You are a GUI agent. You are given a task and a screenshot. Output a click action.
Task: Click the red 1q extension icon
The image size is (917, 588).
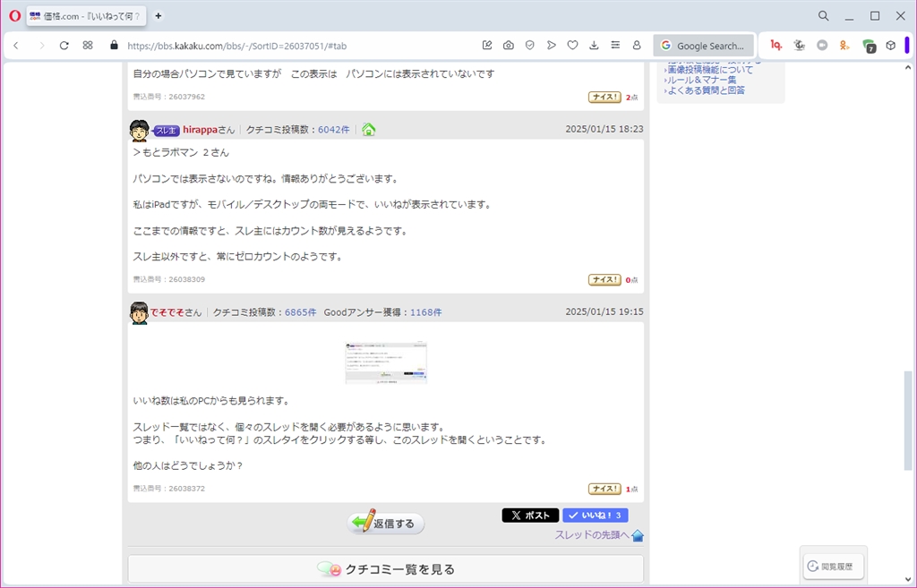tap(776, 45)
